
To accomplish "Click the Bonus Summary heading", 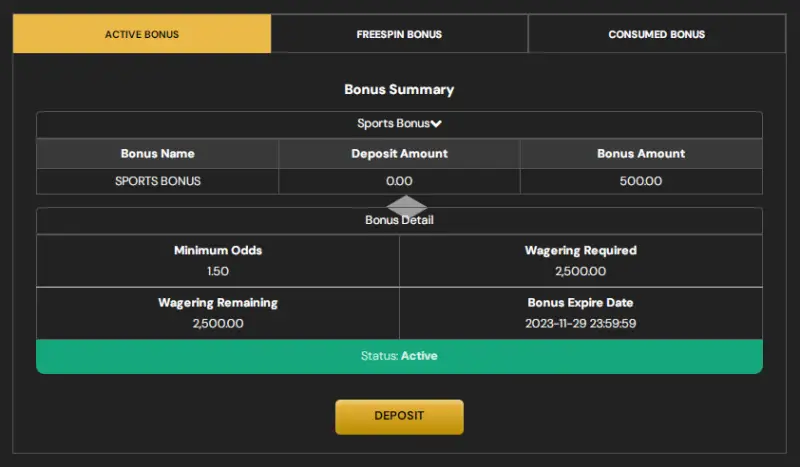I will point(399,89).
